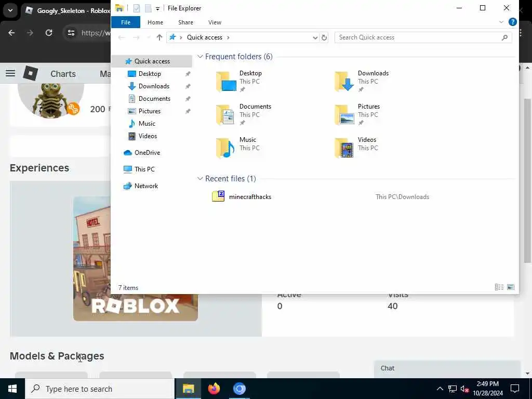Open the Roblox experience thumbnail
The height and width of the screenshot is (399, 532).
click(136, 259)
